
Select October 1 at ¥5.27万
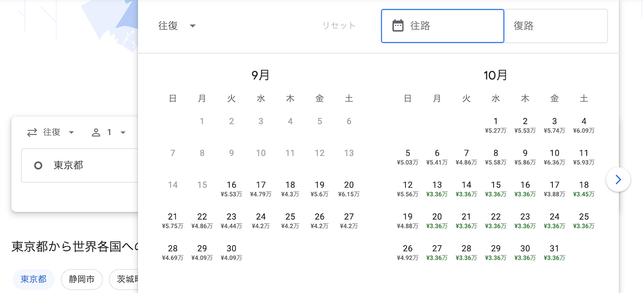[496, 125]
